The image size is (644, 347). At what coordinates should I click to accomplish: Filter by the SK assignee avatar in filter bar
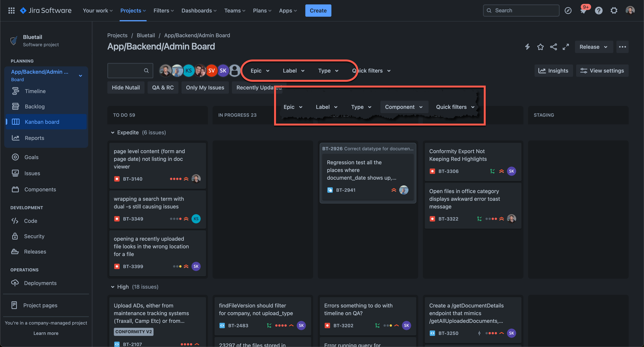pos(223,71)
